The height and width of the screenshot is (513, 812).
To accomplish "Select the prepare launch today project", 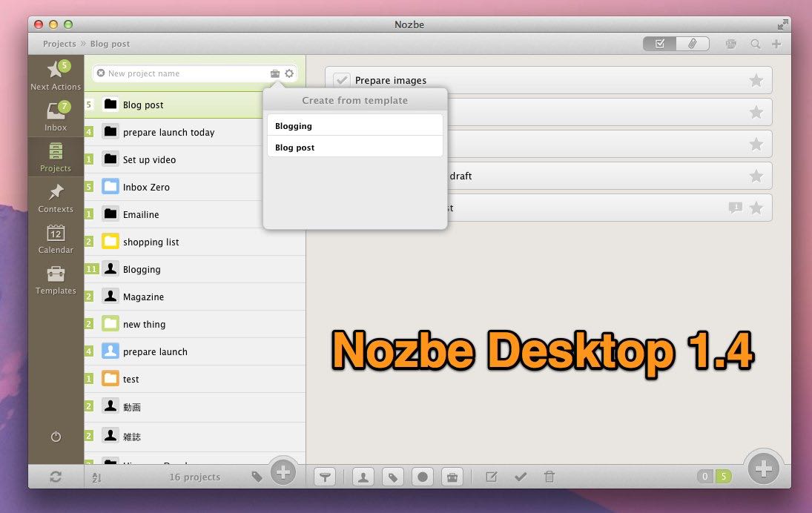I will (x=174, y=132).
